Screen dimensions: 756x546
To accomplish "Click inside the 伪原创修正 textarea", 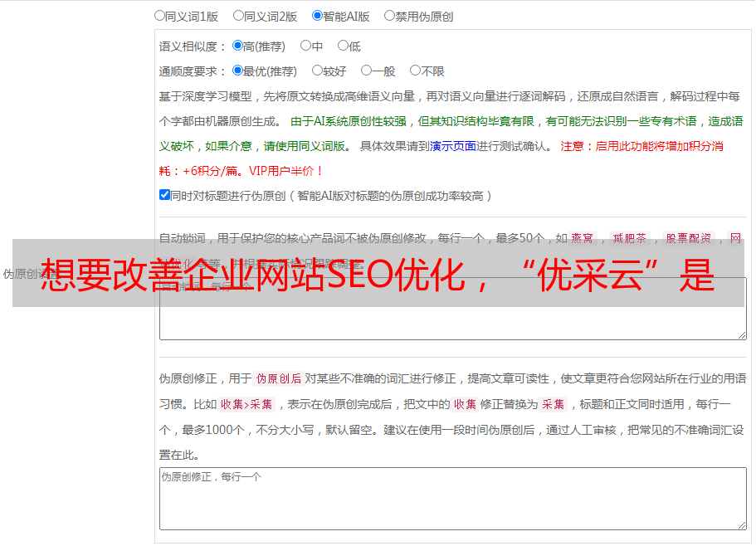I will 453,499.
